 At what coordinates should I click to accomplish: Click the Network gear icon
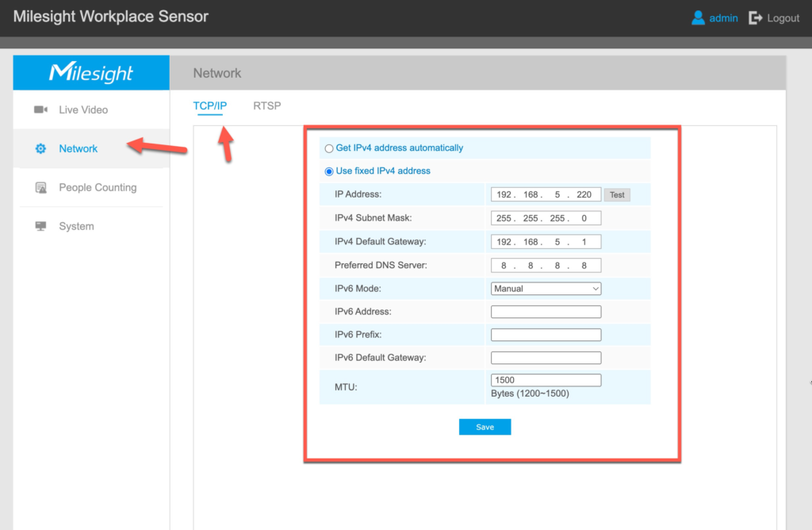tap(40, 148)
